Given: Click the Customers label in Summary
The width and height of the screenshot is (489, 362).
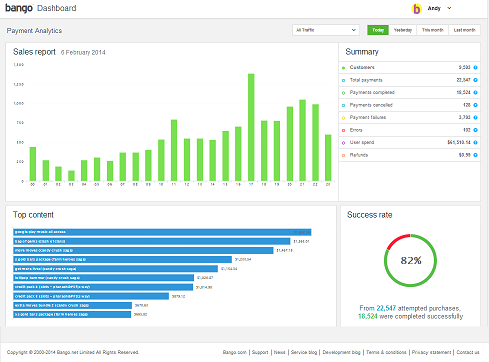Looking at the screenshot, I should [362, 67].
